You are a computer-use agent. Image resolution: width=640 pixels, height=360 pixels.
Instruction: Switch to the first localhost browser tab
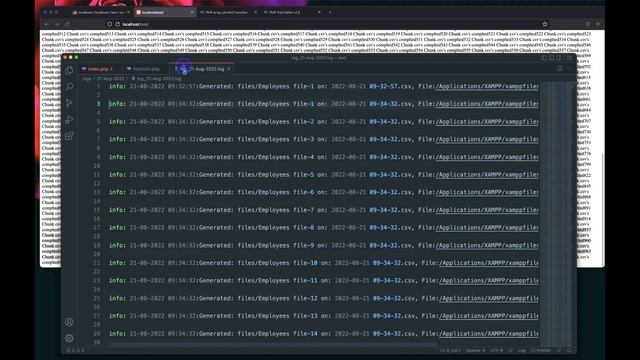click(101, 12)
